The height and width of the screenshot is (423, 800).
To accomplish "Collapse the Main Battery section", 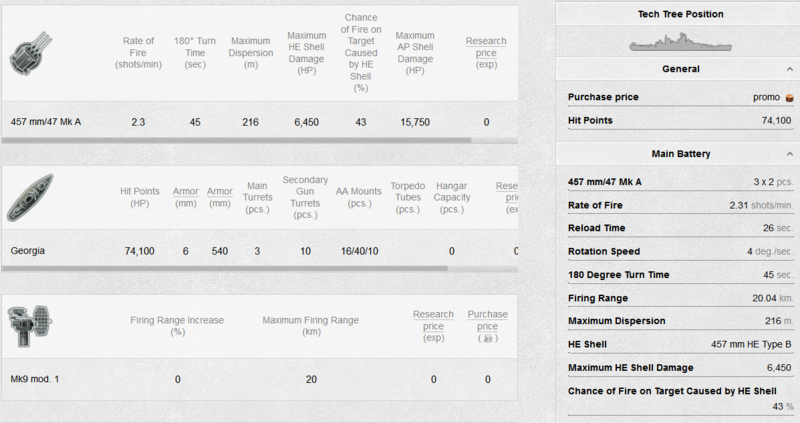I will point(788,154).
